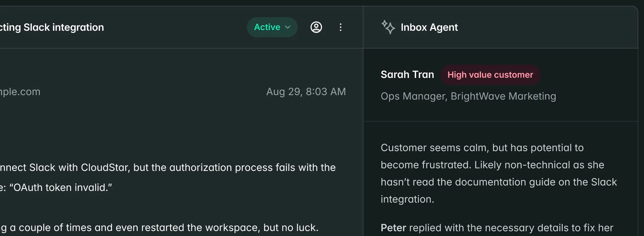Click the Inbox Agent panel header

click(429, 27)
